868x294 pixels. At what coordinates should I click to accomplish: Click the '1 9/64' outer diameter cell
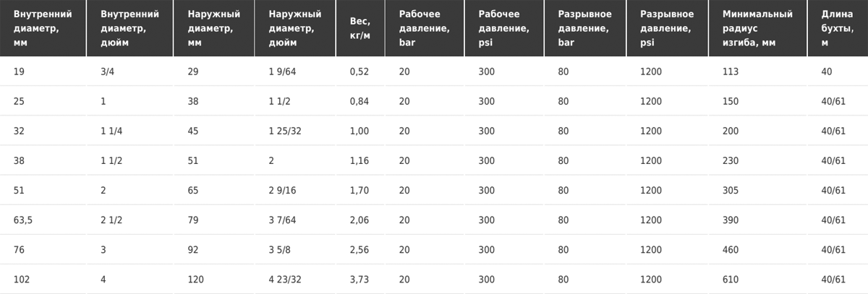(x=282, y=72)
